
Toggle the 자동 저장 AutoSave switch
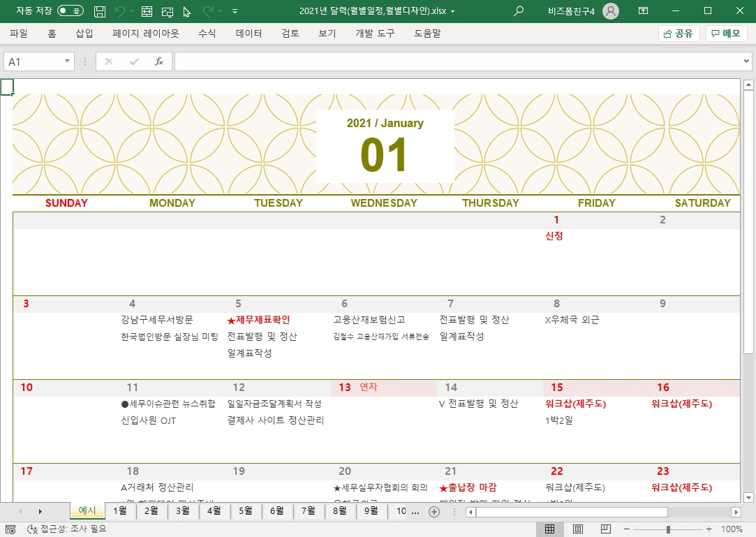click(x=70, y=11)
